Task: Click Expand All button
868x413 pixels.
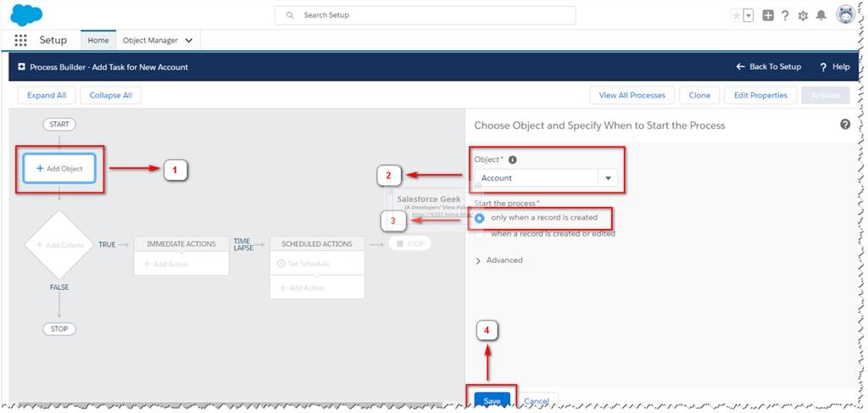Action: coord(47,95)
